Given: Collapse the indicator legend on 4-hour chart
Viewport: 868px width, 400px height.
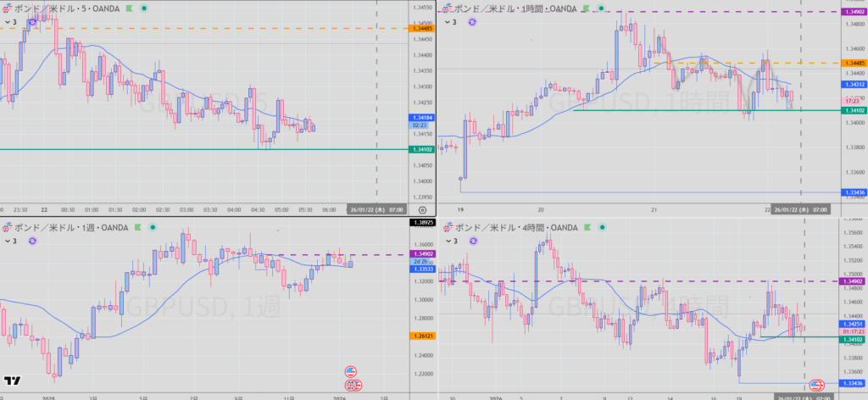Looking at the screenshot, I should (x=448, y=241).
